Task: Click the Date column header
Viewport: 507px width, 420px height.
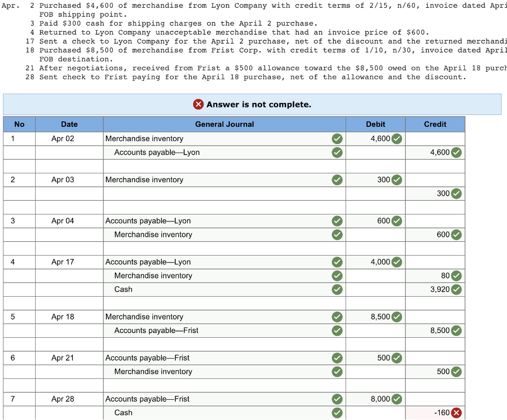Action: [69, 124]
